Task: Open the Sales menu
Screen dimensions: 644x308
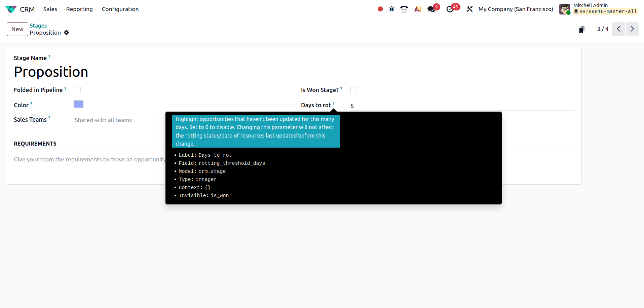Action: (50, 9)
